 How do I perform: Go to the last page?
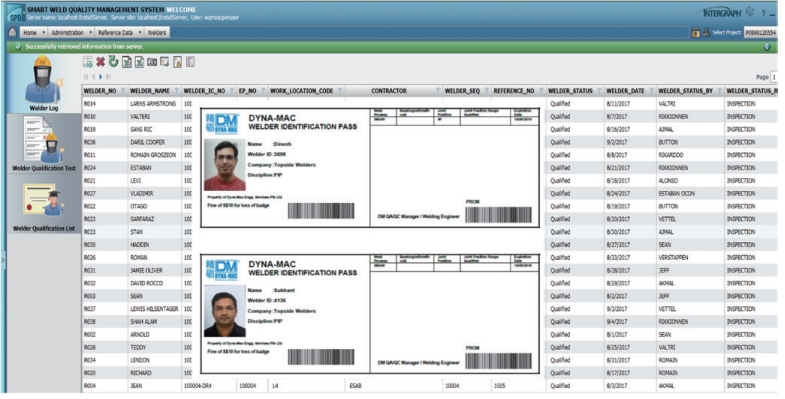click(108, 77)
